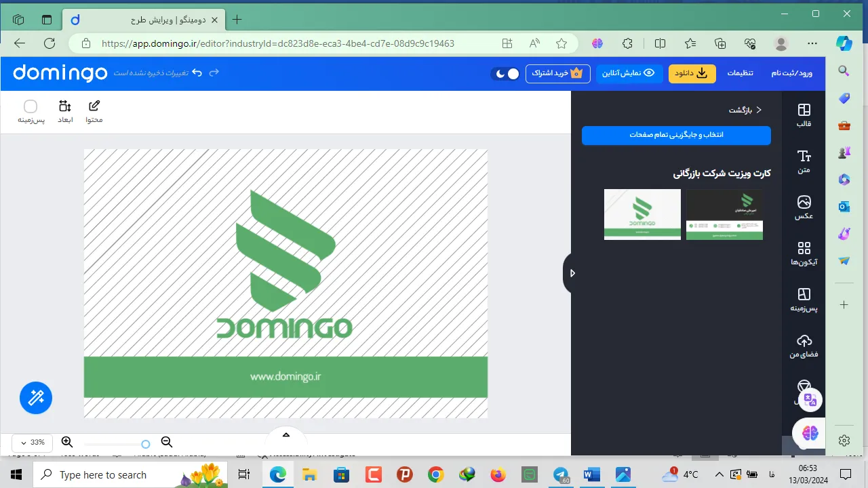Open the browser extensions puzzle icon
Image resolution: width=868 pixels, height=488 pixels.
pyautogui.click(x=628, y=43)
